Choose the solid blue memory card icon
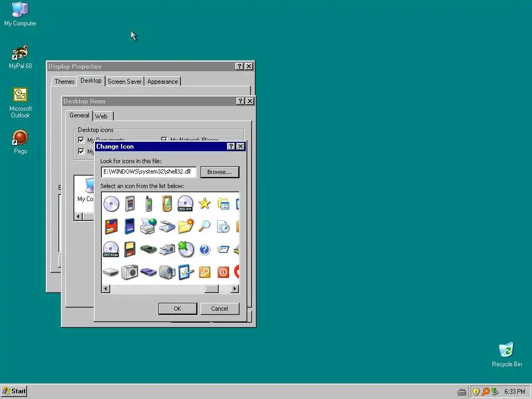This screenshot has height=399, width=532. click(129, 227)
